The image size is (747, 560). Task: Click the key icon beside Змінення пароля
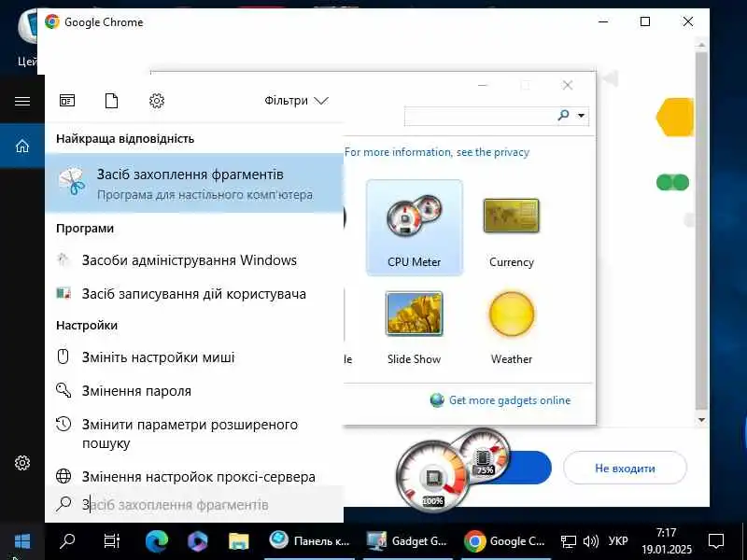[x=63, y=390]
